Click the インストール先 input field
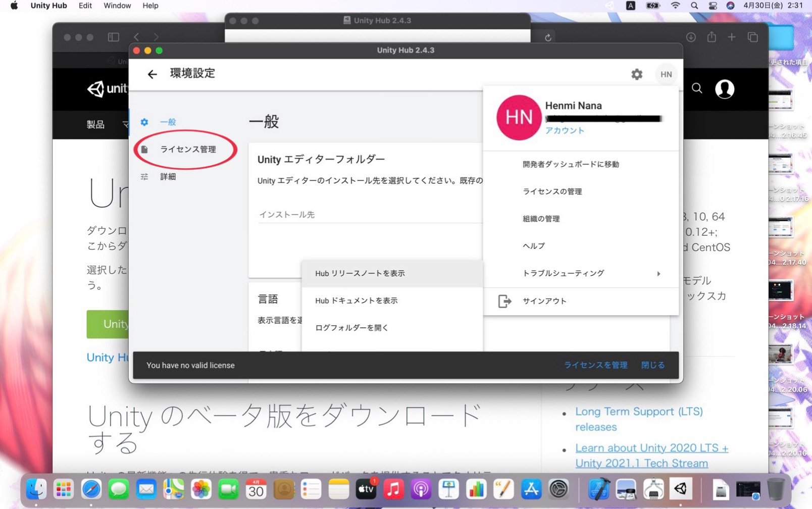812x509 pixels. 370,215
